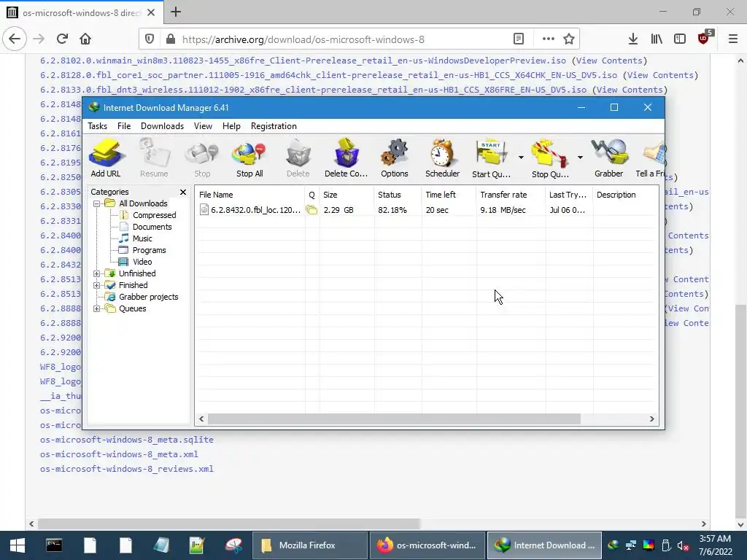Expand the Finished category node

pos(97,285)
